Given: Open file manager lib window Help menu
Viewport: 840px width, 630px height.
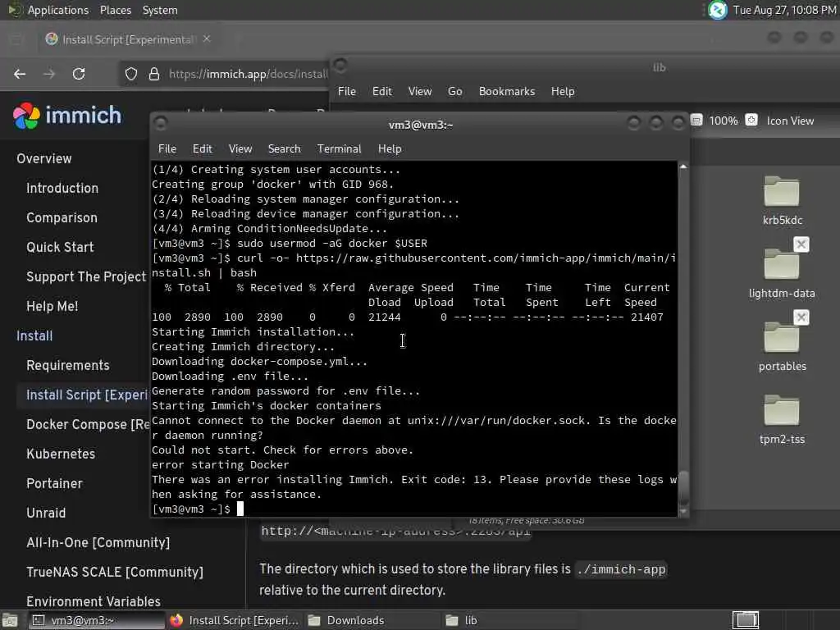Looking at the screenshot, I should click(563, 92).
